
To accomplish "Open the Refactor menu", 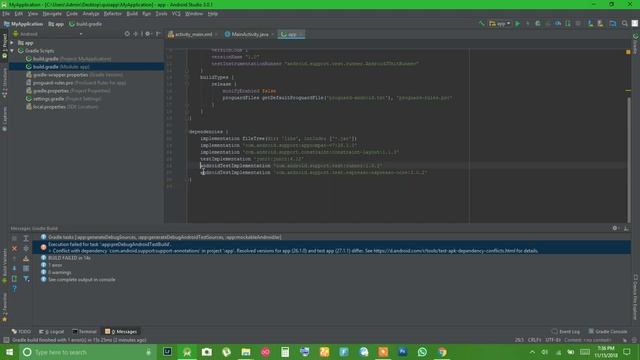I will coord(112,14).
